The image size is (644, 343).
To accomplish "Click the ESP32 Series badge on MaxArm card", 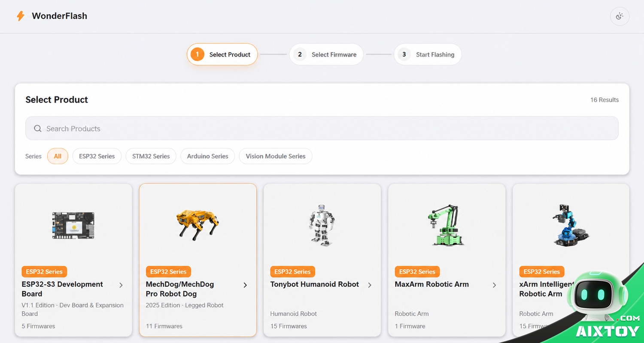I will point(417,271).
